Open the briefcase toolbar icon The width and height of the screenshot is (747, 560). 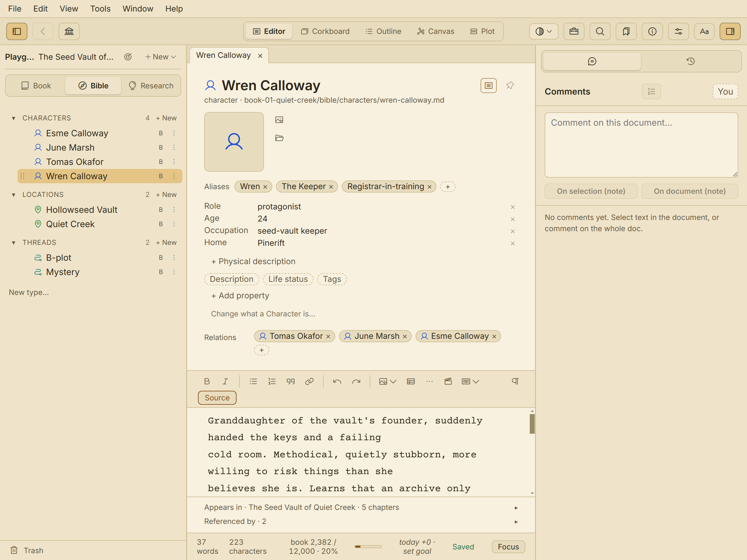(x=574, y=31)
